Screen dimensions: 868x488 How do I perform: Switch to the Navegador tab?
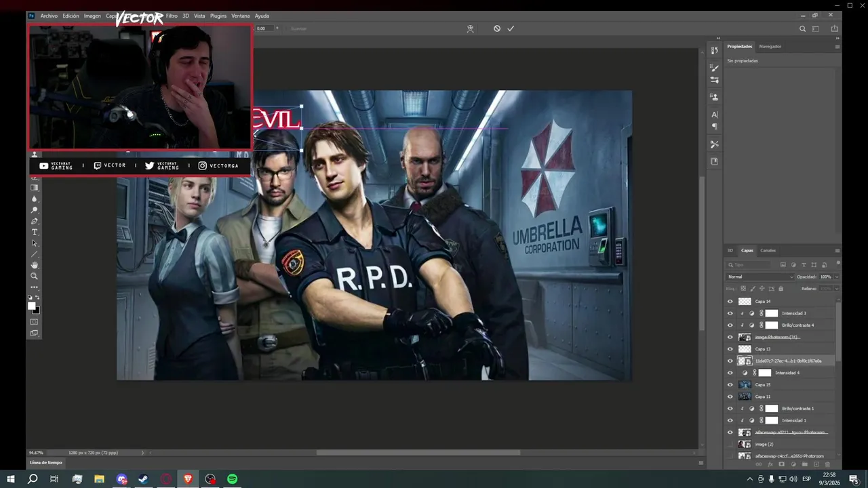(x=770, y=46)
